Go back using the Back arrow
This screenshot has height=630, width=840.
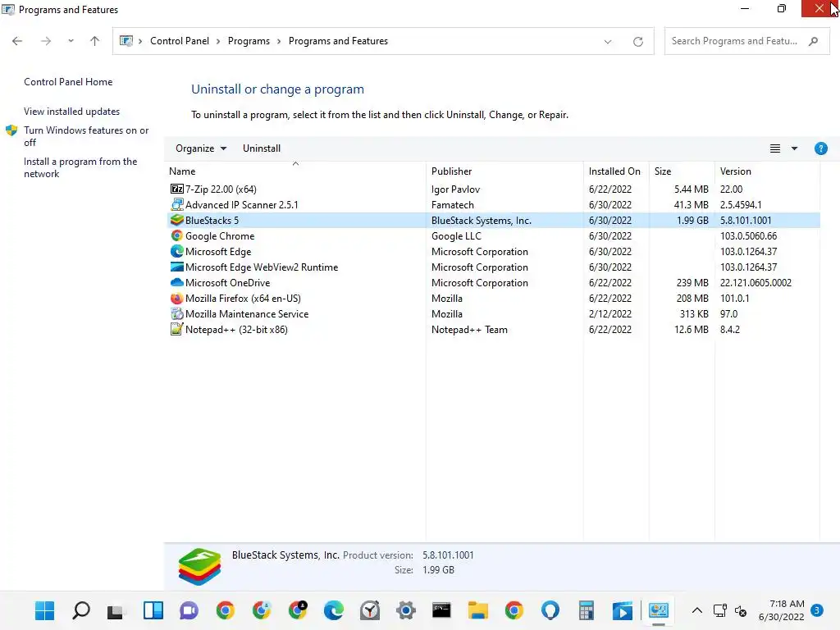pyautogui.click(x=17, y=41)
